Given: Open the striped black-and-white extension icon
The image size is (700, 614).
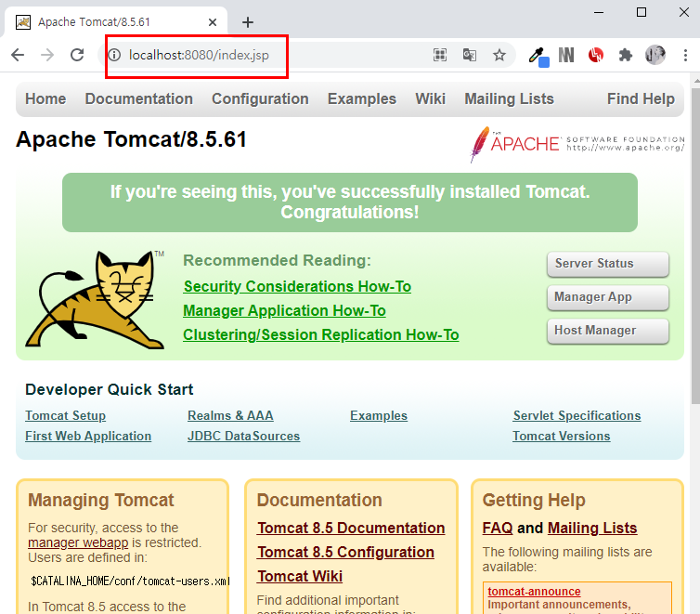Looking at the screenshot, I should [566, 55].
